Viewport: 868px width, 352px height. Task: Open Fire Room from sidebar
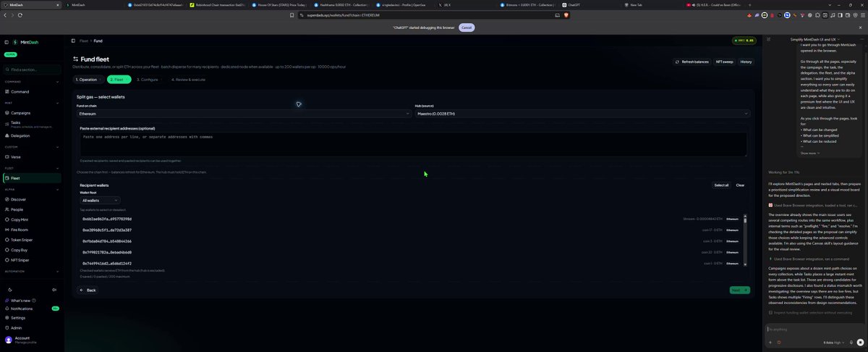coord(20,229)
